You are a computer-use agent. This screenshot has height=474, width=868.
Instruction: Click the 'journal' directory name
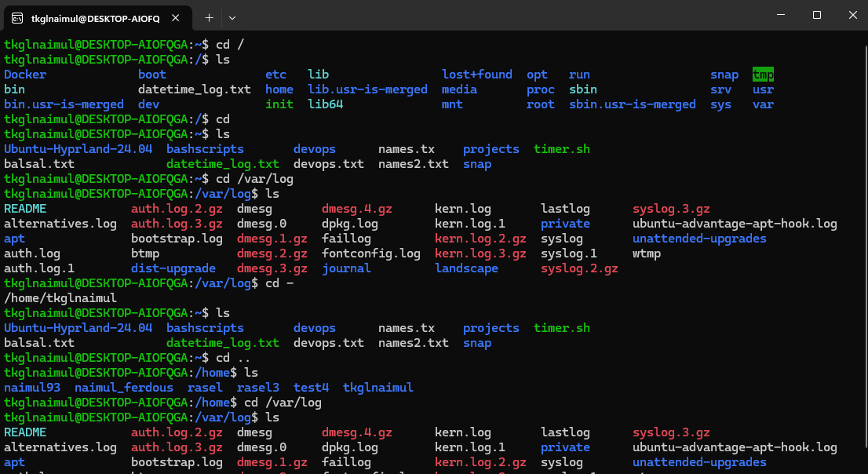[347, 268]
